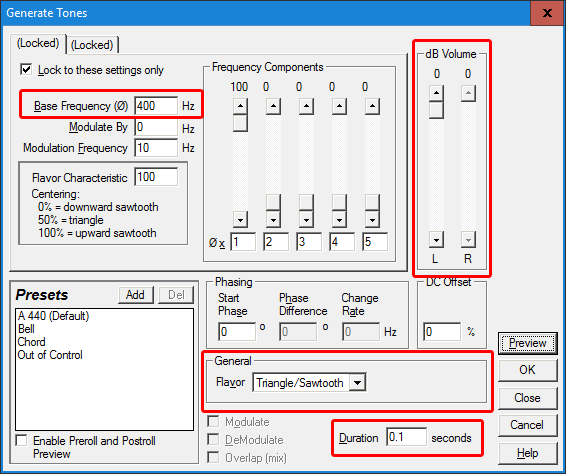Open the Flavor dropdown list
566x474 pixels.
pyautogui.click(x=357, y=383)
